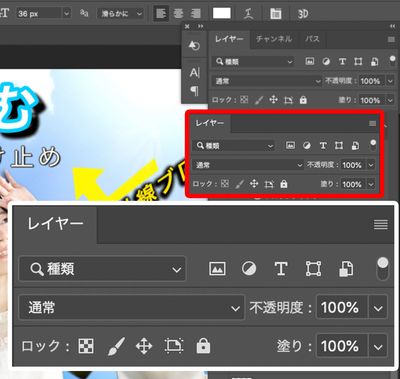Lock image pixels with the brush icon

(116, 346)
